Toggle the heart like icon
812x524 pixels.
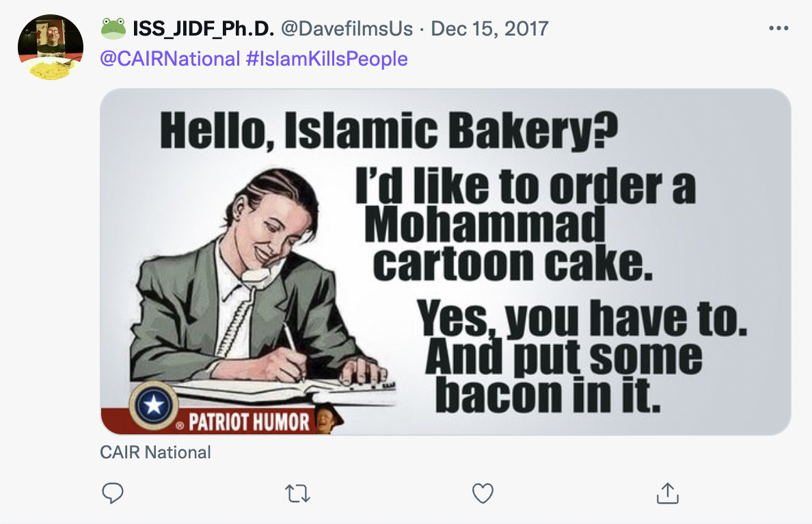tap(483, 493)
